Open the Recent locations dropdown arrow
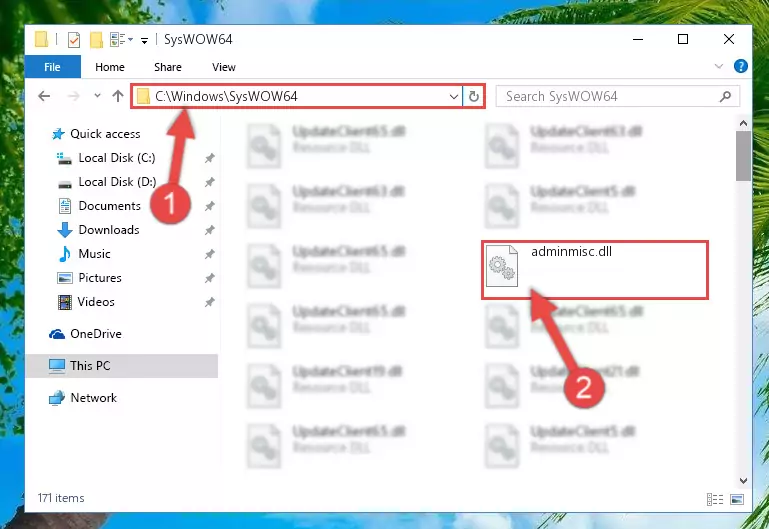This screenshot has height=529, width=769. point(97,96)
